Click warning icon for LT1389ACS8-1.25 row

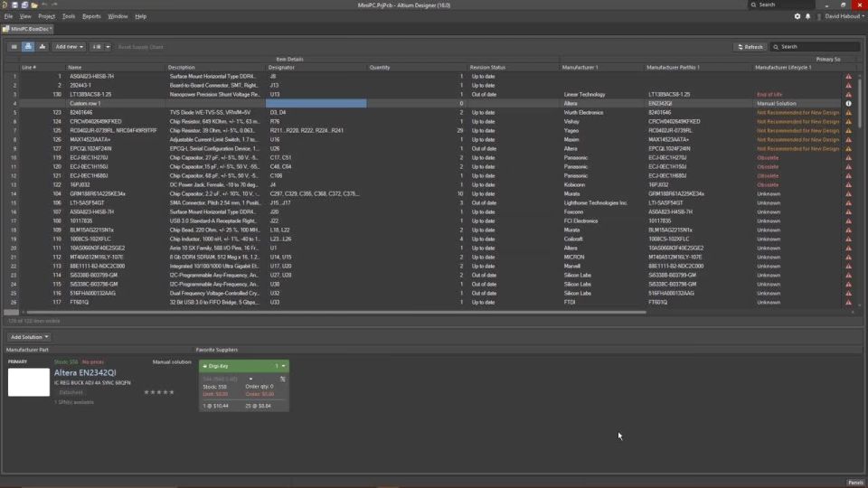pos(848,95)
